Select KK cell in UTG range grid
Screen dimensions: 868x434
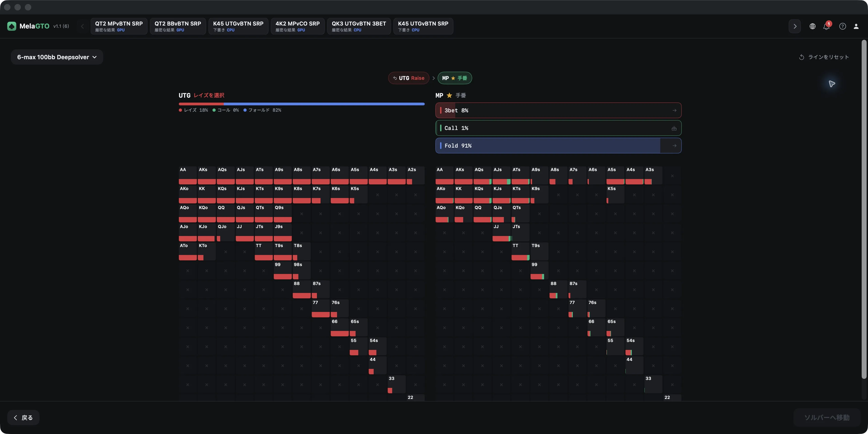[x=207, y=194]
